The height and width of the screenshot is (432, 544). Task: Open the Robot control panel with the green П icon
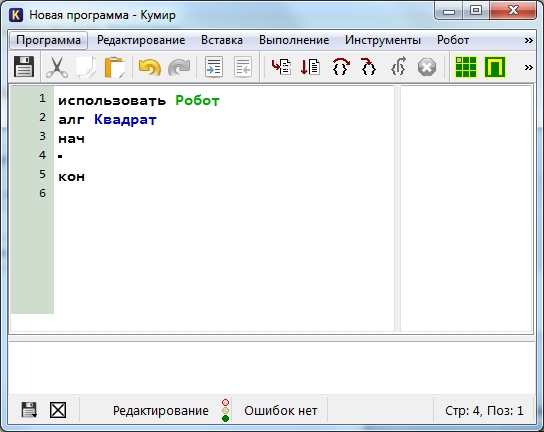click(x=495, y=67)
